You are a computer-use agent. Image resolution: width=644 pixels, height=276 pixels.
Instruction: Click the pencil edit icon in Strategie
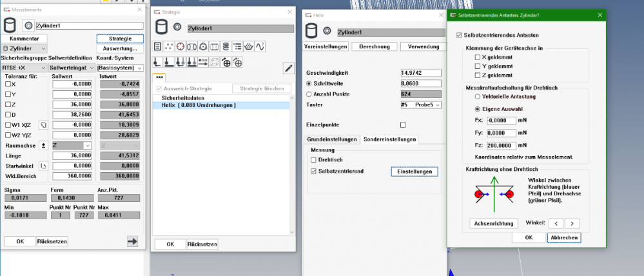click(x=289, y=68)
